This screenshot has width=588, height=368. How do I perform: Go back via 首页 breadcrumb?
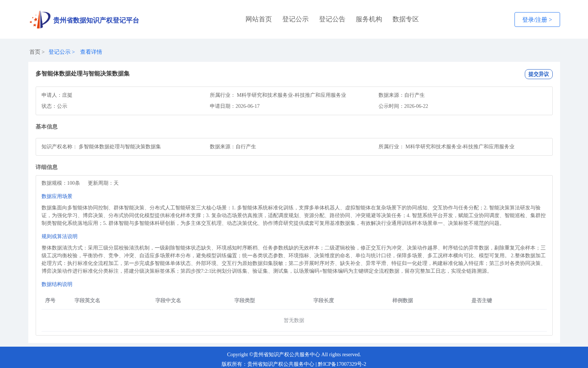[x=35, y=52]
